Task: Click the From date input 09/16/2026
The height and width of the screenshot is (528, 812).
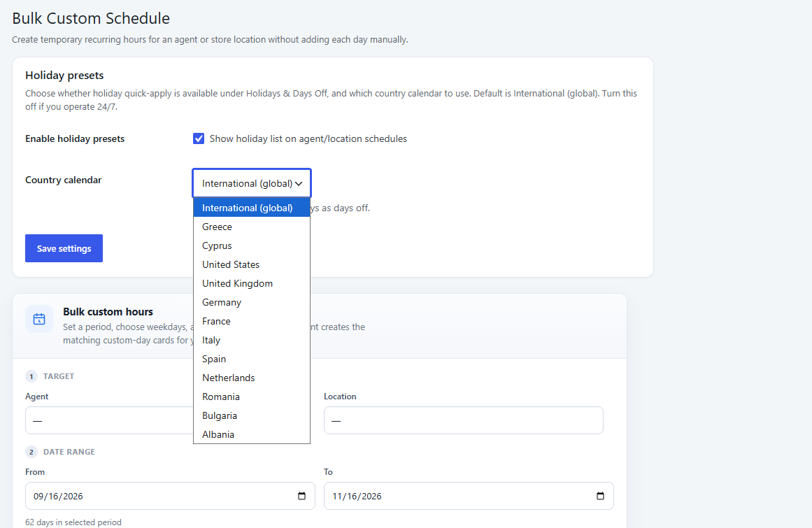Action: click(170, 496)
